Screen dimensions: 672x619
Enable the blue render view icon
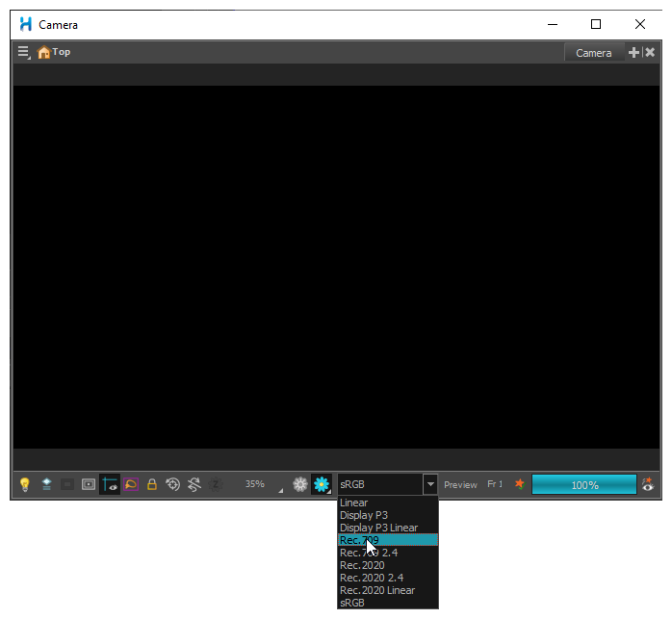tap(322, 485)
